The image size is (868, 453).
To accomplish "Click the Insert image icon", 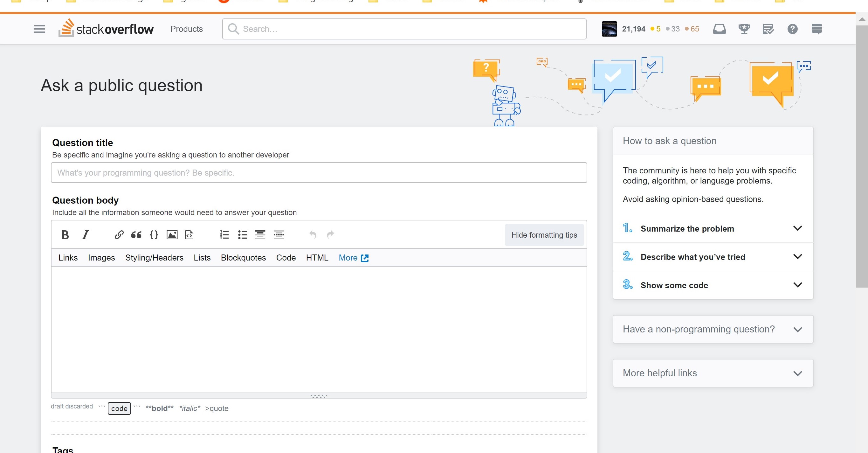I will pos(171,234).
